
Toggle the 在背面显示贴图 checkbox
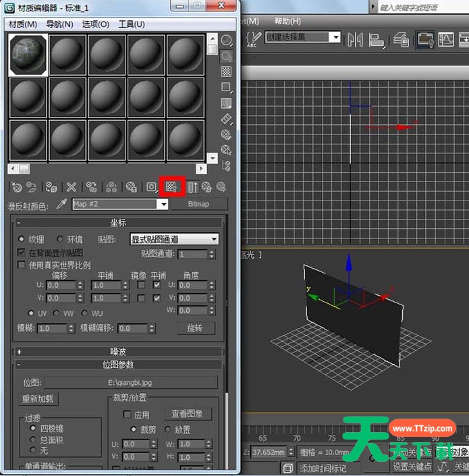(x=21, y=253)
